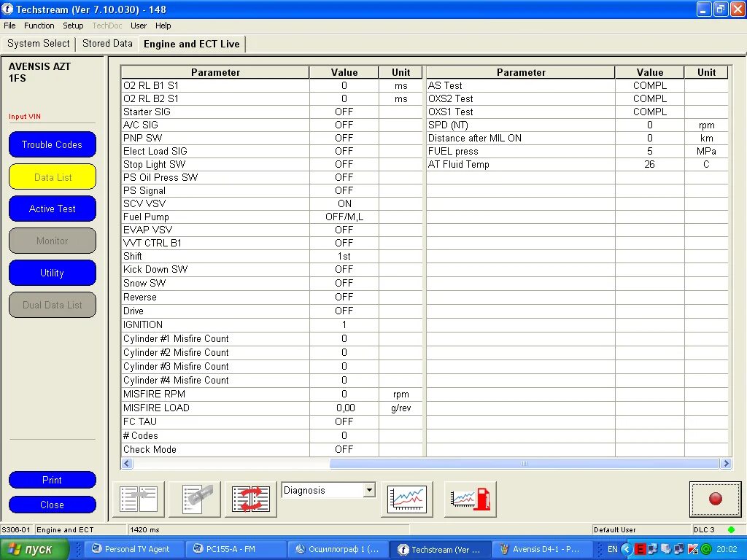Viewport: 747px width, 560px height.
Task: Open the line graph display icon
Action: pyautogui.click(x=407, y=499)
